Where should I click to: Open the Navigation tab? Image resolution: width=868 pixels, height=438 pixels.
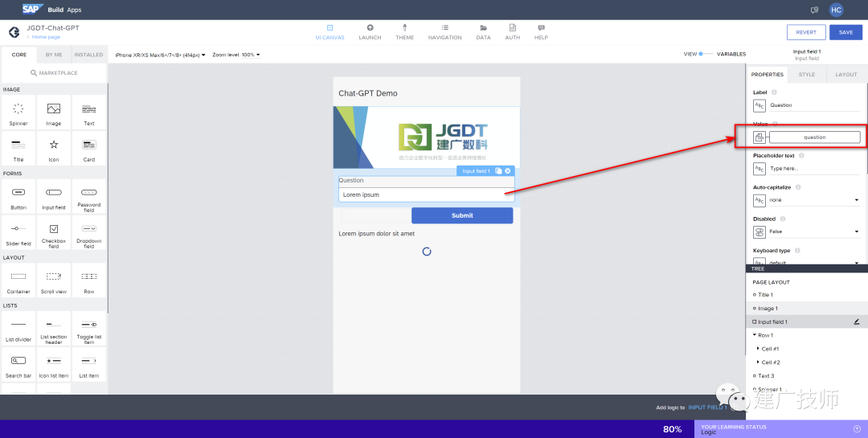tap(444, 32)
